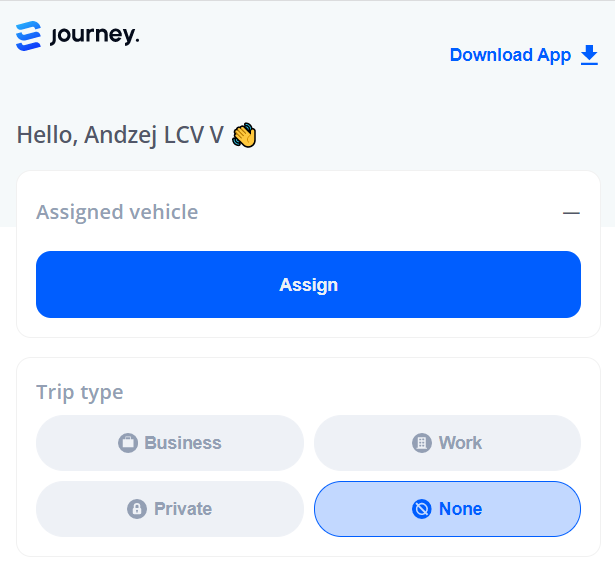
Task: Click the building icon on Work
Action: pos(422,443)
